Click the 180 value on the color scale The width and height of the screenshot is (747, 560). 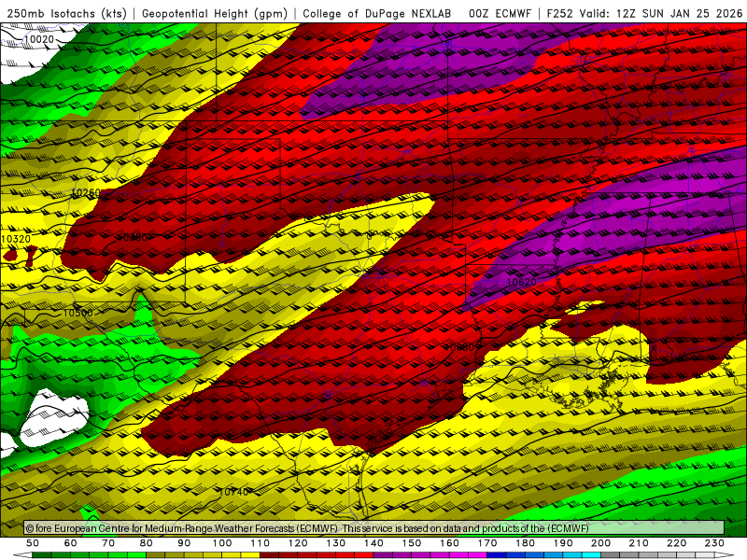pos(525,543)
